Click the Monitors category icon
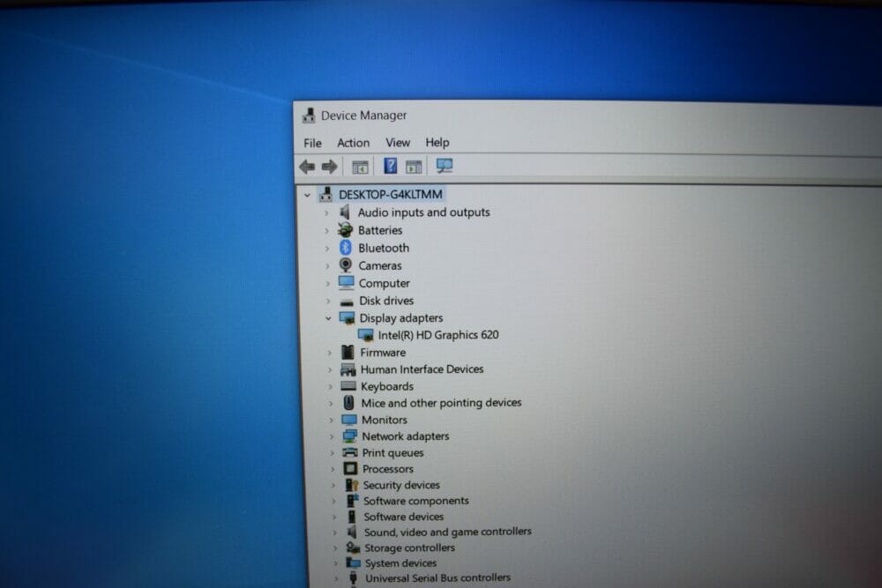Screen dimensions: 882x588 (x=349, y=420)
